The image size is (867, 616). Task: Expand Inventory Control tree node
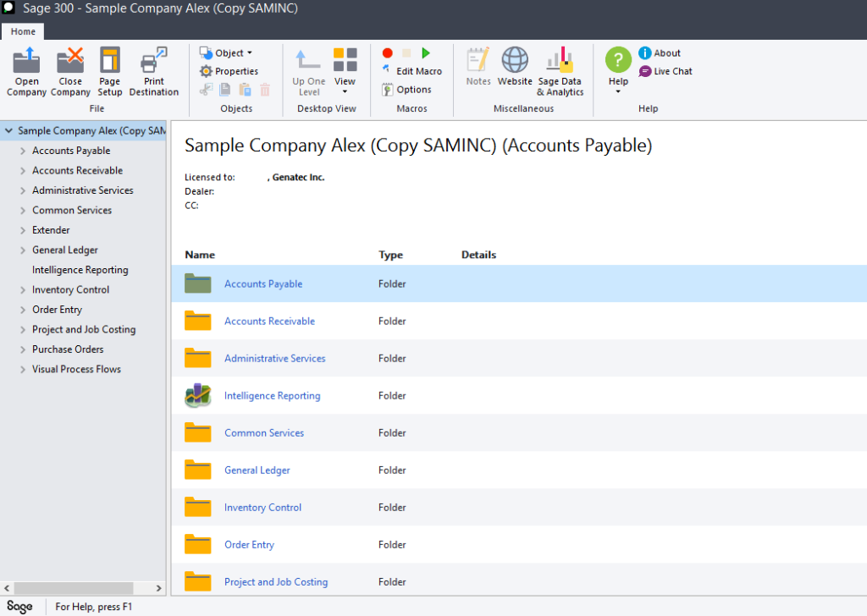click(x=23, y=290)
